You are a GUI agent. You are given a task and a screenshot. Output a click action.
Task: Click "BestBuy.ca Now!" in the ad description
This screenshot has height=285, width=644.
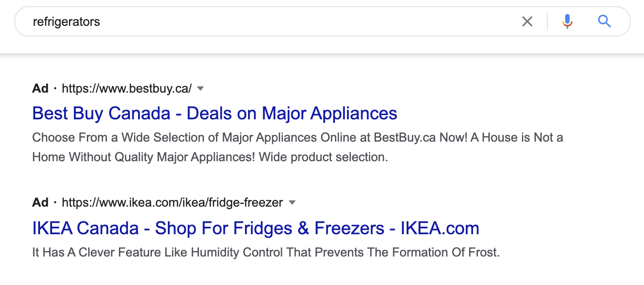click(x=421, y=137)
